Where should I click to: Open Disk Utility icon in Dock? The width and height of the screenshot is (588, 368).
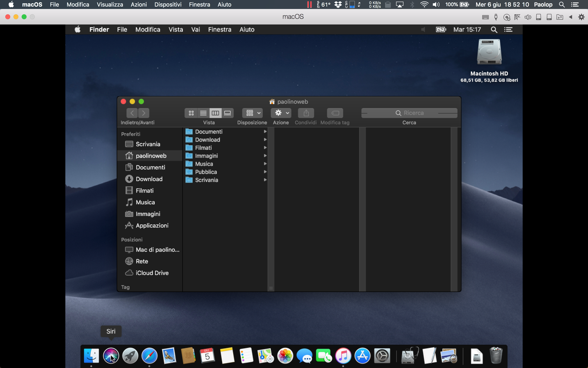pos(410,356)
